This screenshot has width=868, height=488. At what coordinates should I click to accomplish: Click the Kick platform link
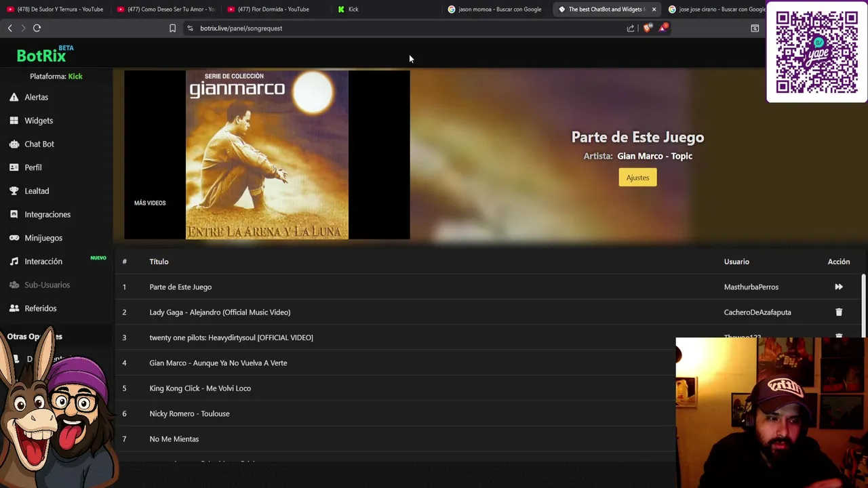pyautogui.click(x=75, y=77)
